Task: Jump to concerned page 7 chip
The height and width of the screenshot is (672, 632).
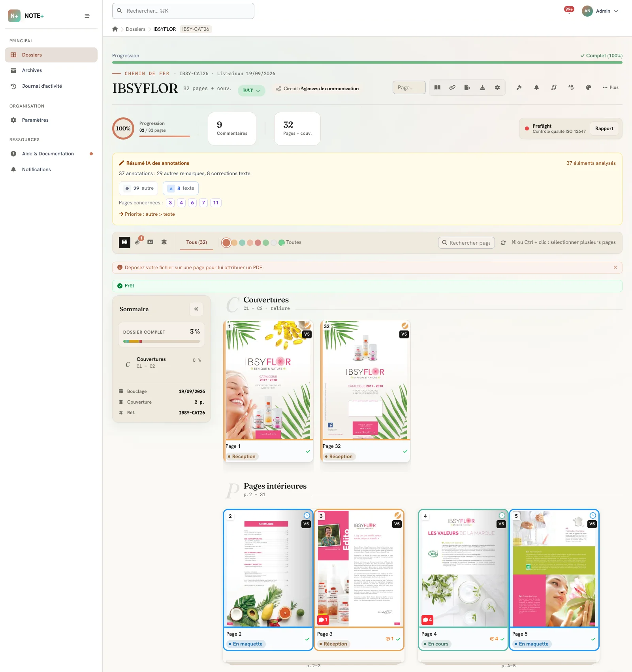Action: (x=203, y=203)
